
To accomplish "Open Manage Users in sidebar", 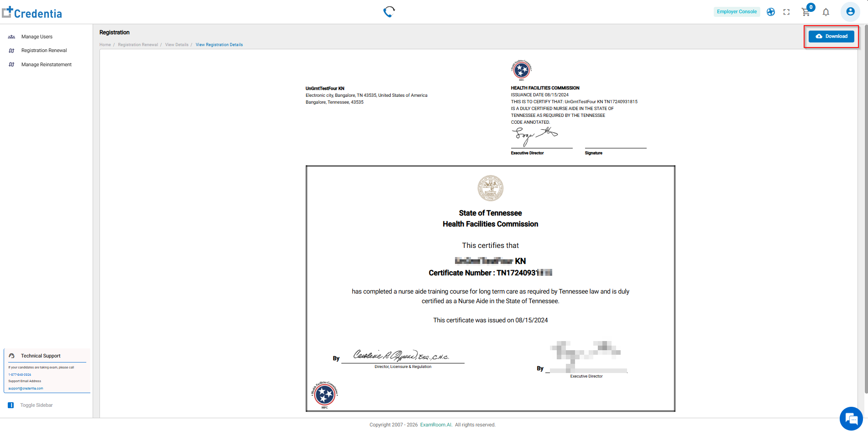I will (37, 37).
